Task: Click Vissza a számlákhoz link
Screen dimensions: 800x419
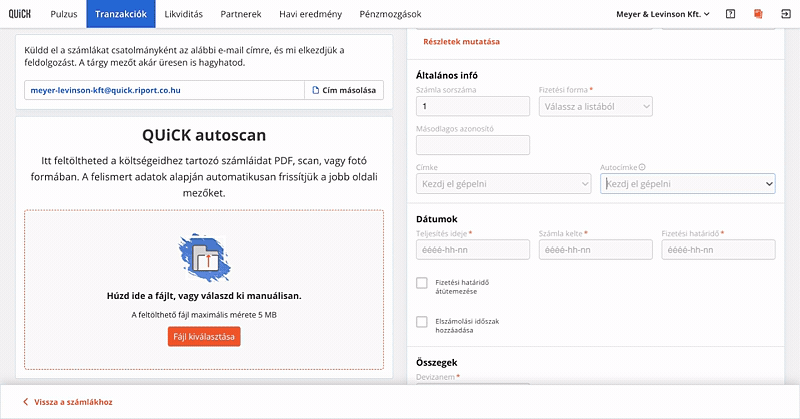Action: coord(68,402)
